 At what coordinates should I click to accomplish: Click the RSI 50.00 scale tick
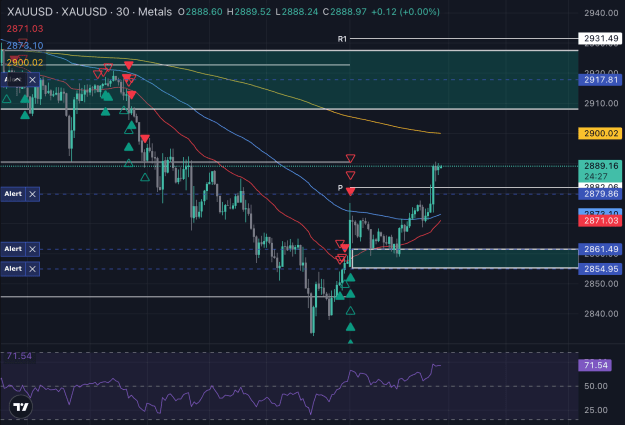596,386
